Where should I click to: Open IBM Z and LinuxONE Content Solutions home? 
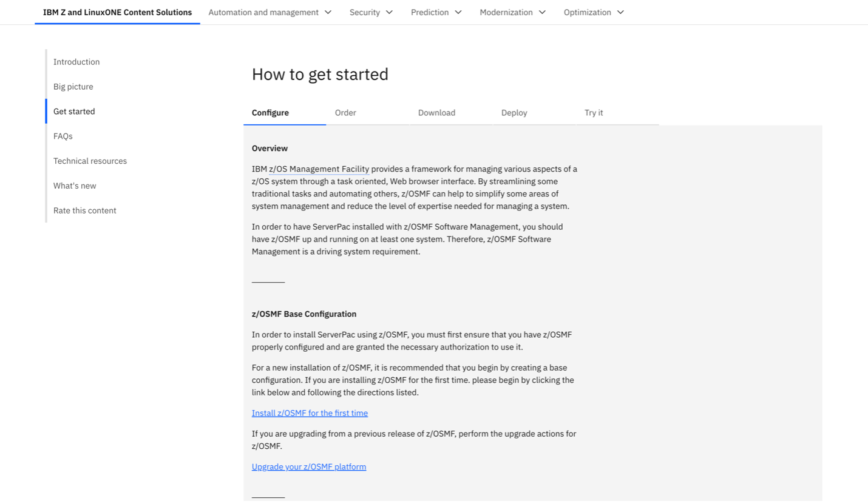117,12
